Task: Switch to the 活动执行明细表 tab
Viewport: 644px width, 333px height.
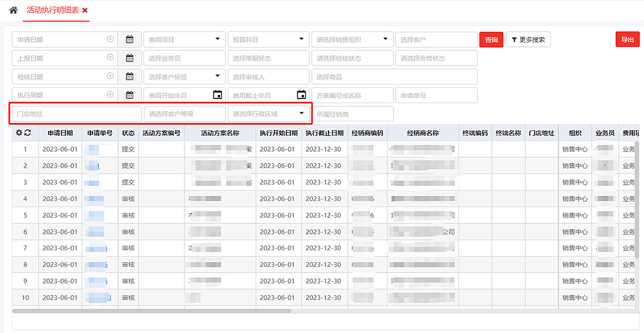Action: pos(53,11)
